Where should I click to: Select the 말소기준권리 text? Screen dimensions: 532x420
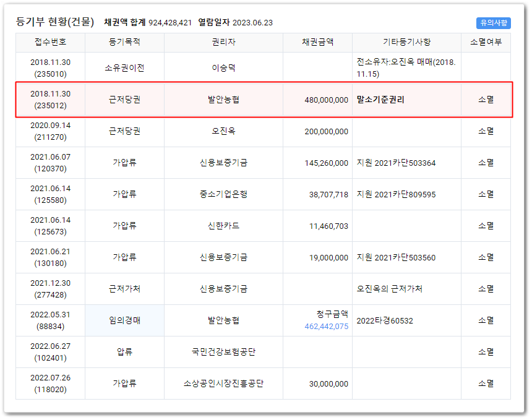pos(380,100)
